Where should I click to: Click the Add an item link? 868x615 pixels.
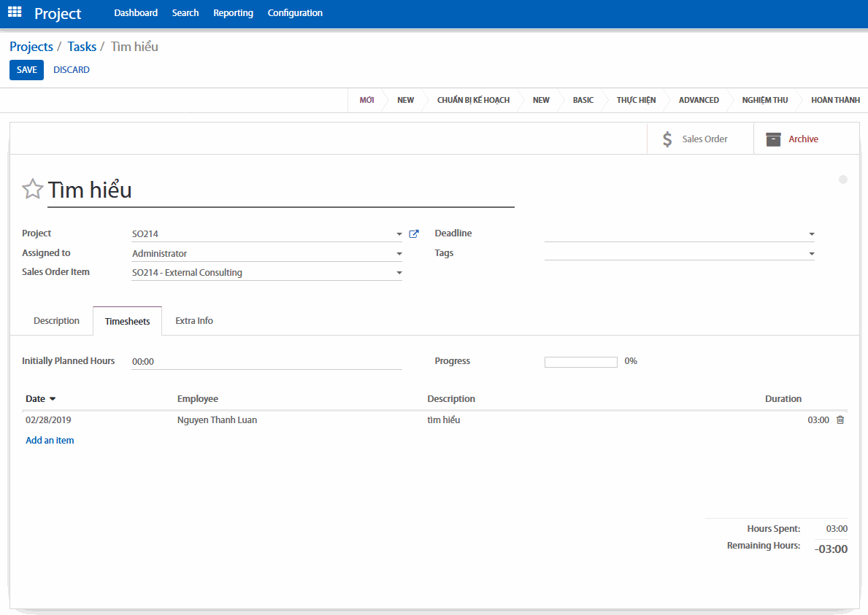click(x=50, y=441)
